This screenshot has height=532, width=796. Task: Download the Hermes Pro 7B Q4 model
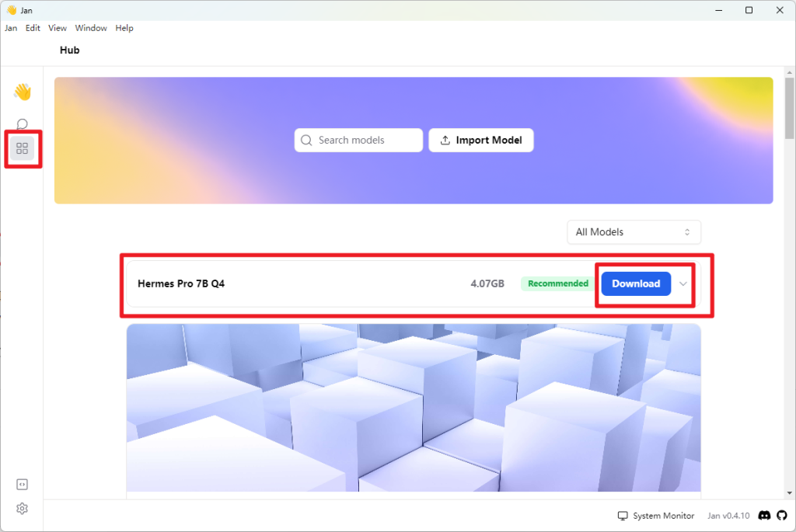point(636,283)
